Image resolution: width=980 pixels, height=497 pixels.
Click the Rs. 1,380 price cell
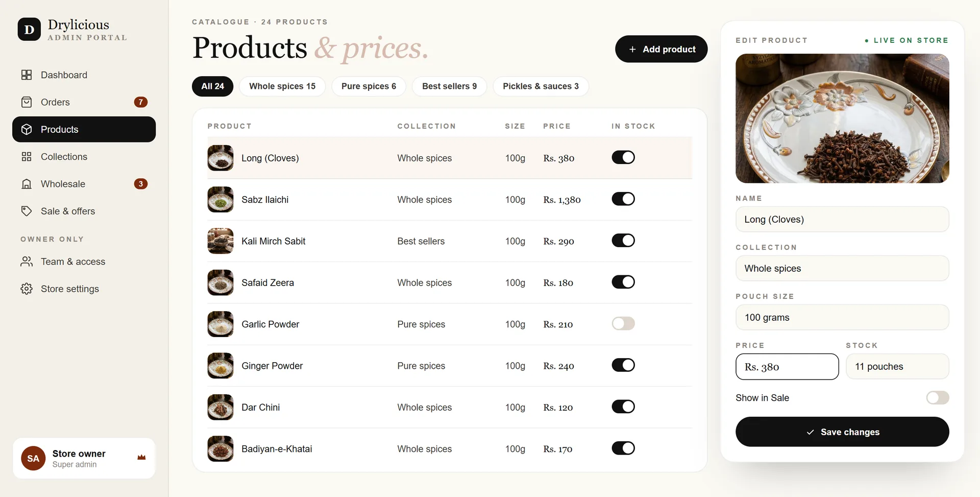562,200
